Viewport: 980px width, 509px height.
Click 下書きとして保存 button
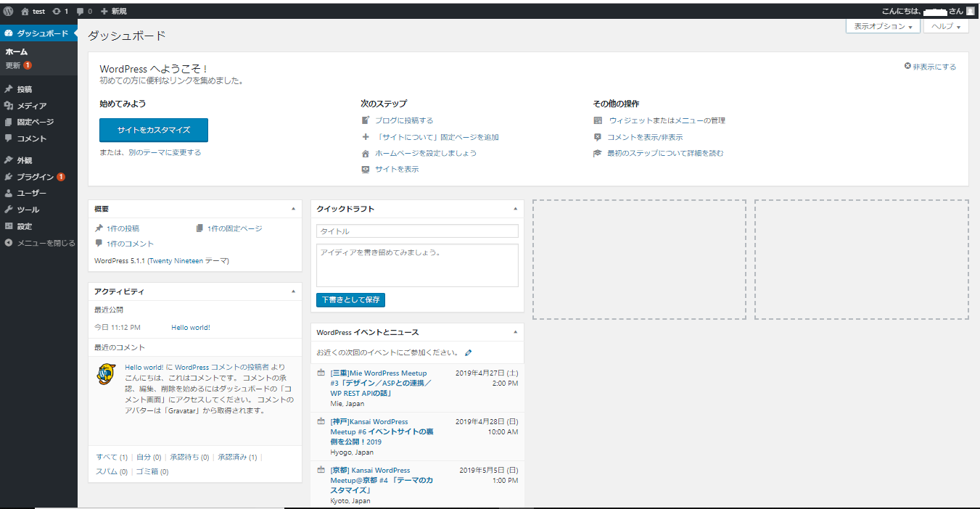coord(350,299)
